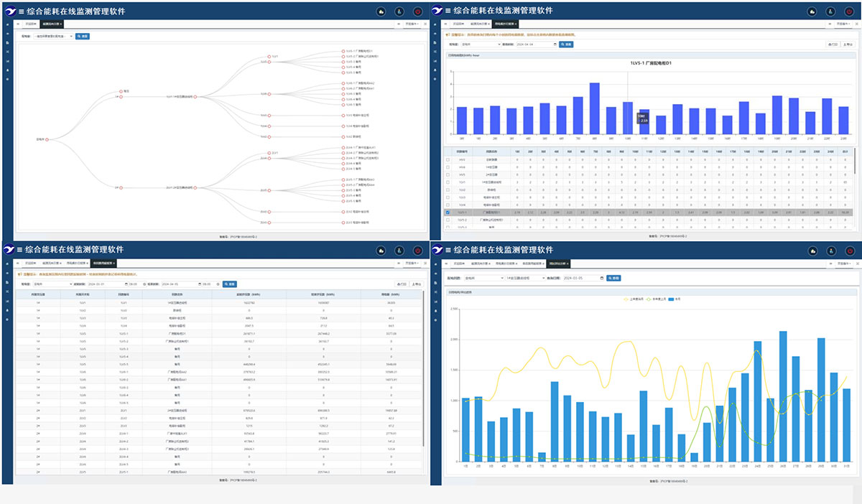Tick the 1LV1 row checkbox in the hourly table
Screen dimensions: 862x504
click(449, 182)
